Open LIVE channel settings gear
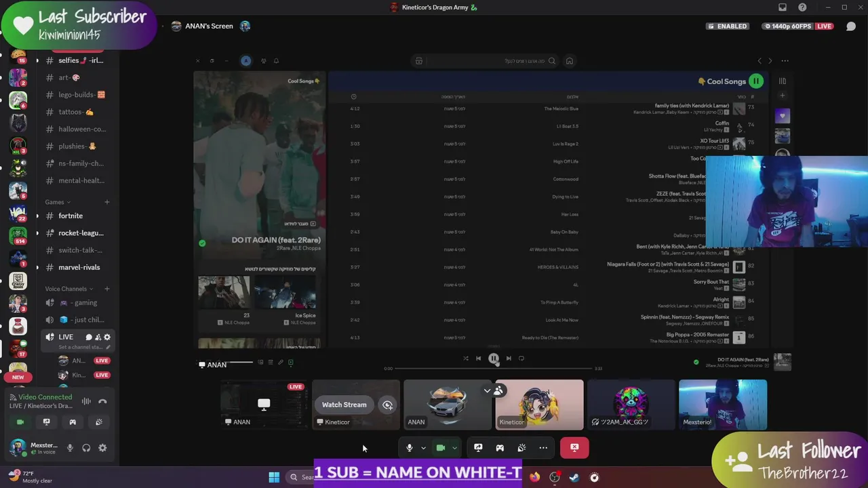The width and height of the screenshot is (868, 488). [106, 337]
